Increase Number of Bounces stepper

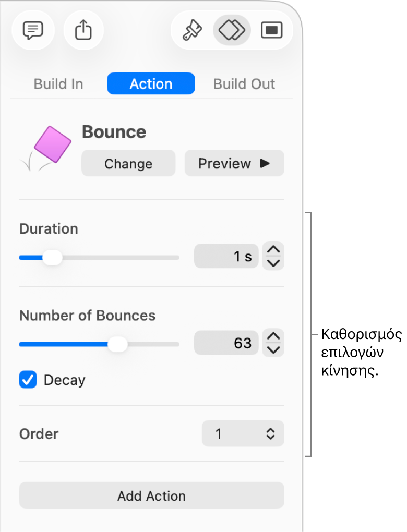[x=273, y=336]
